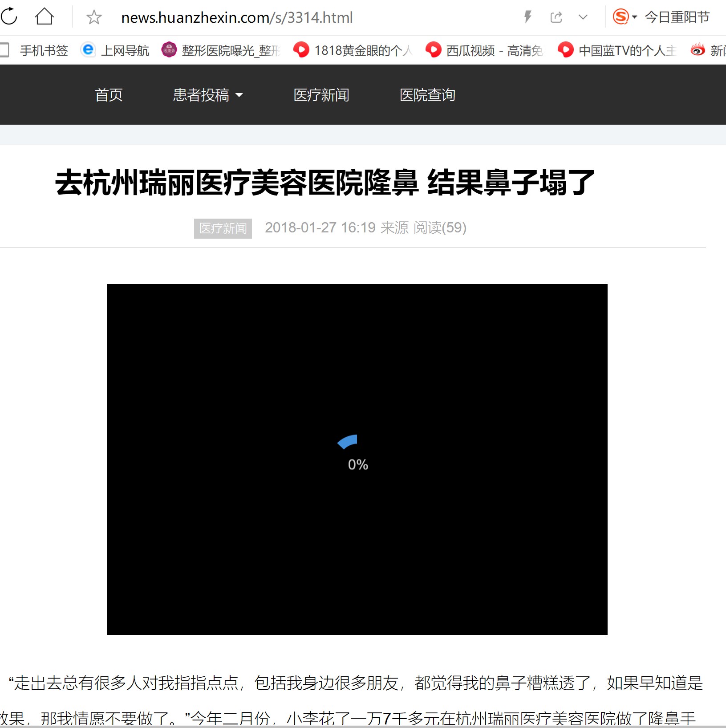
Task: Expand the address bar dropdown chevron
Action: [x=583, y=17]
